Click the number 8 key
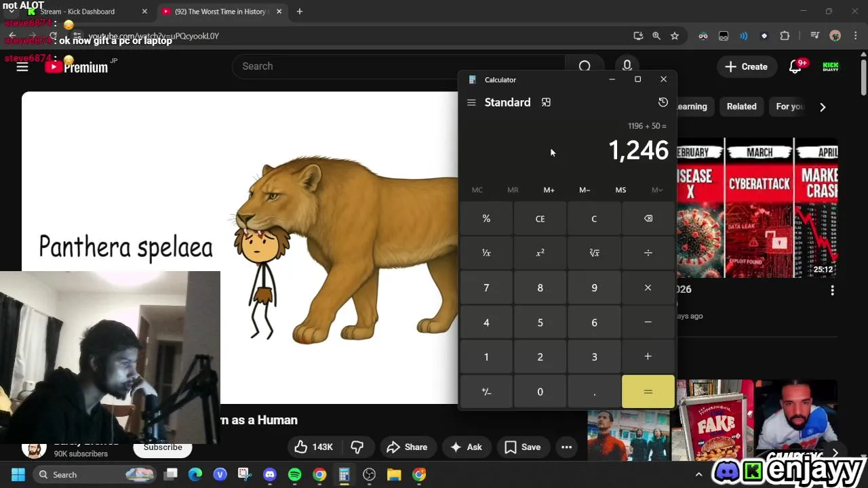 pos(540,288)
